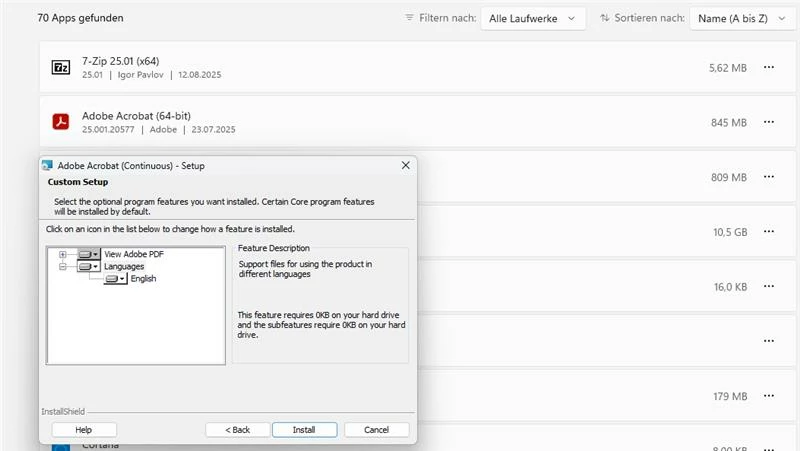Open more options for 7-Zip 25.01
The width and height of the screenshot is (800, 451).
(x=768, y=67)
